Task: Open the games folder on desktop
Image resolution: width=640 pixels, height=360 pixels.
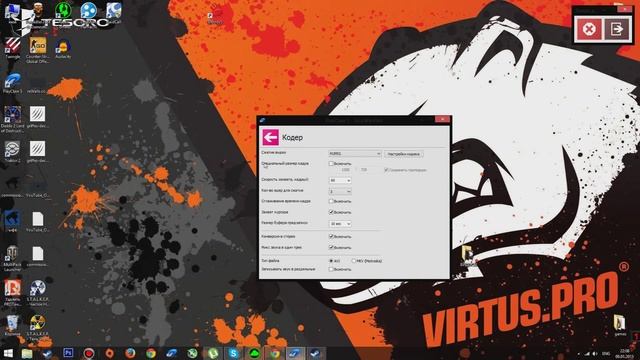Action: (620, 325)
